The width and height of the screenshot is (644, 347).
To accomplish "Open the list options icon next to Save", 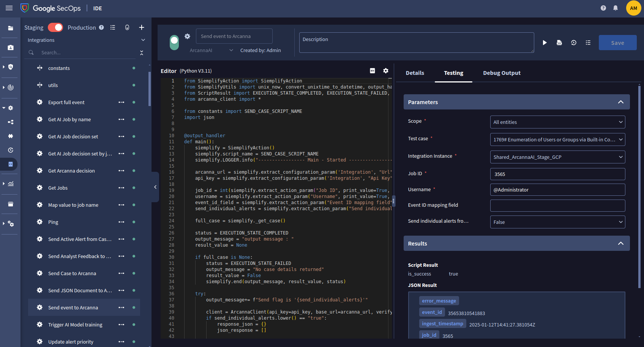I will pyautogui.click(x=588, y=43).
